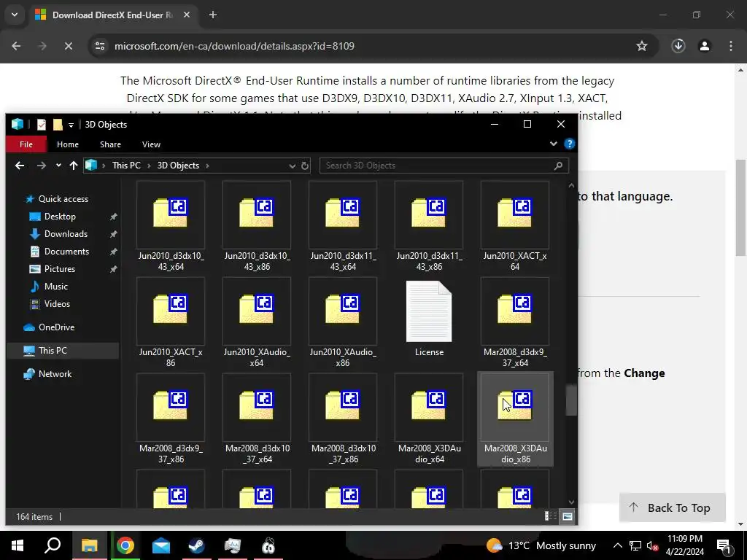The width and height of the screenshot is (747, 560).
Task: Expand address bar previous locations dropdown
Action: (x=292, y=166)
